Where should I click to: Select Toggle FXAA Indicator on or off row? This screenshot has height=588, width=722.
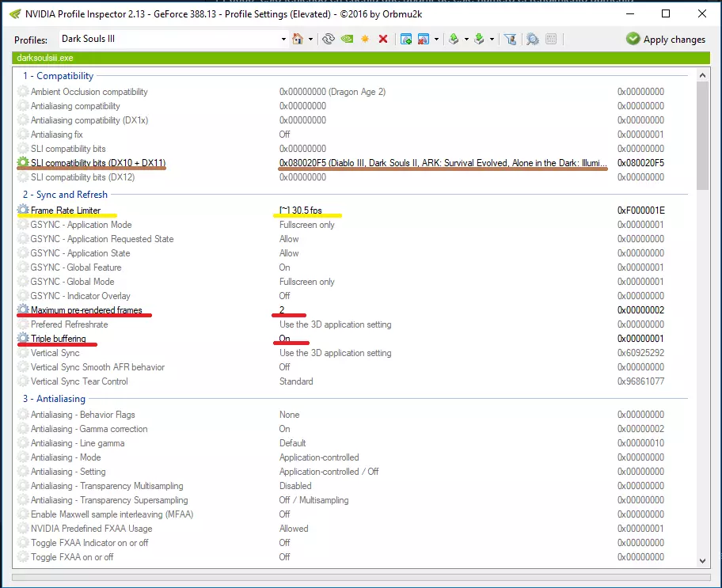pyautogui.click(x=353, y=543)
